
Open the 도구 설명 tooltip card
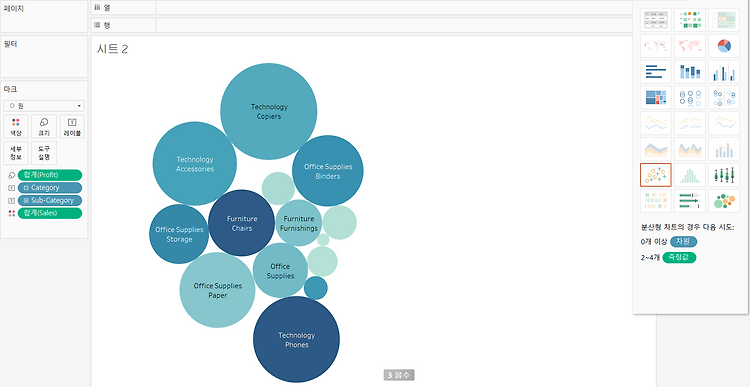[44, 153]
